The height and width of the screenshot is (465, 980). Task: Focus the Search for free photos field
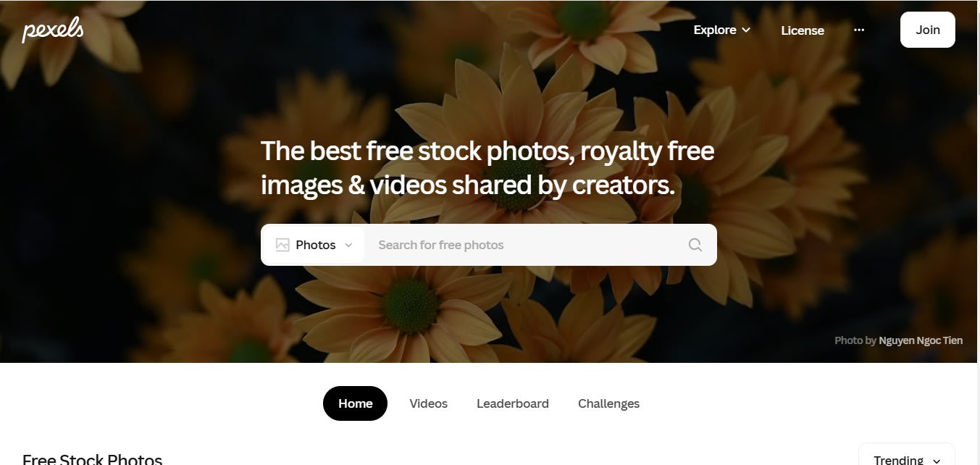(527, 245)
